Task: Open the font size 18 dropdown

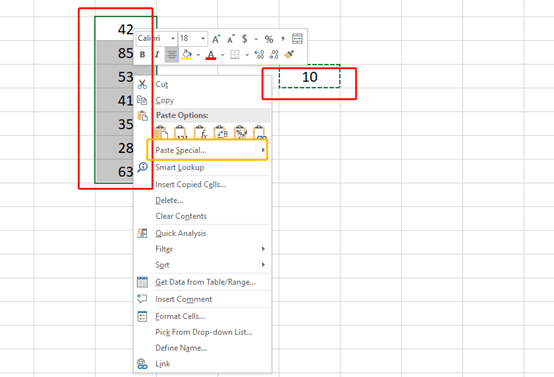Action: click(x=203, y=39)
